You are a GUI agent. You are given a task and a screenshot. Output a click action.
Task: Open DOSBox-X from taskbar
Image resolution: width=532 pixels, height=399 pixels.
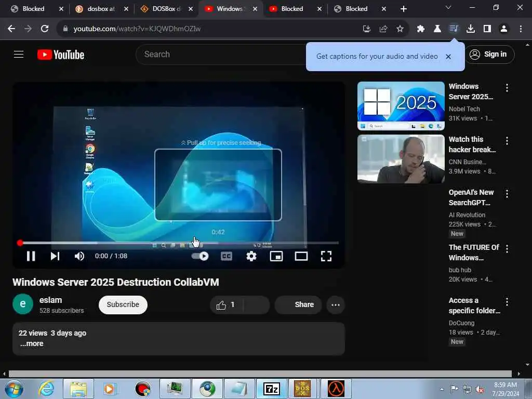(302, 389)
